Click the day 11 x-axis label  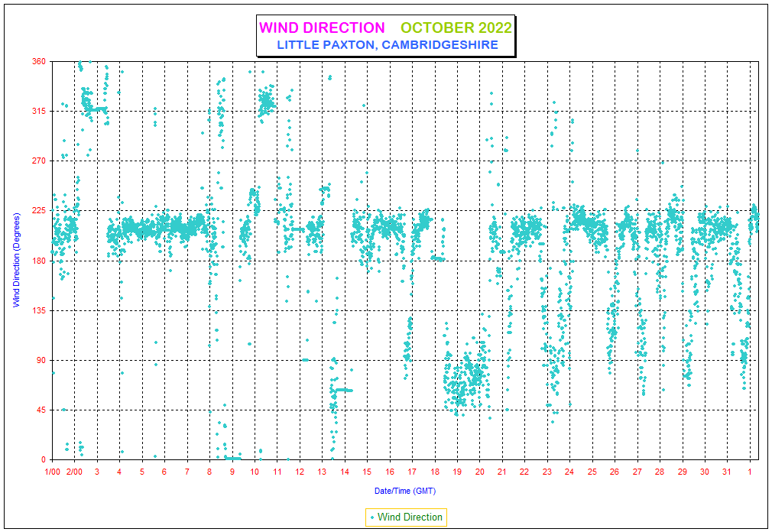pos(277,472)
